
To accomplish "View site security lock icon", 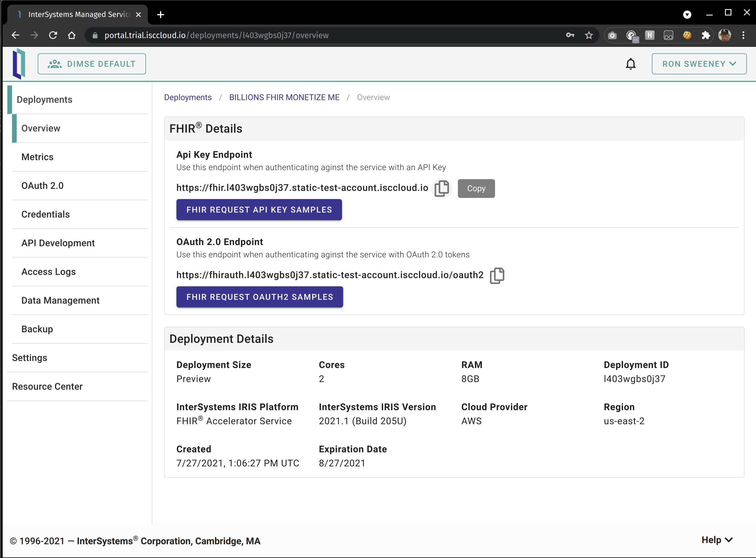I will pos(95,35).
